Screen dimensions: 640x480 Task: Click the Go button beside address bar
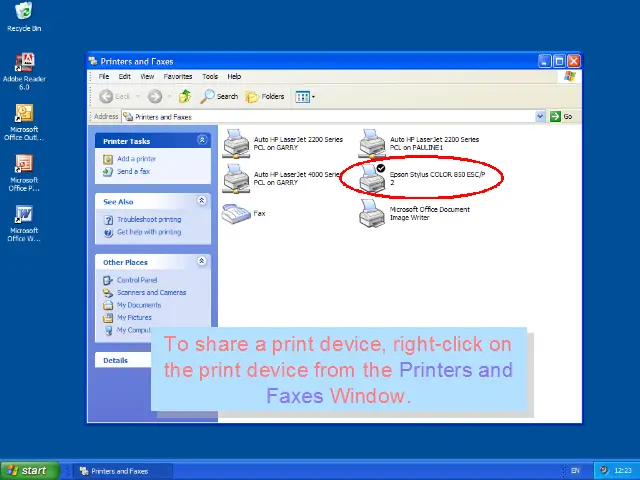coord(561,116)
